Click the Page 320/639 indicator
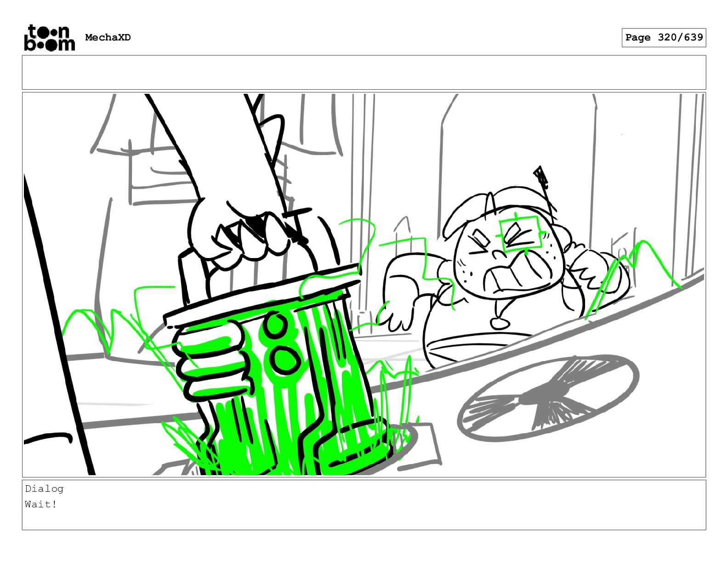Screen dimensions: 728x563 point(664,38)
